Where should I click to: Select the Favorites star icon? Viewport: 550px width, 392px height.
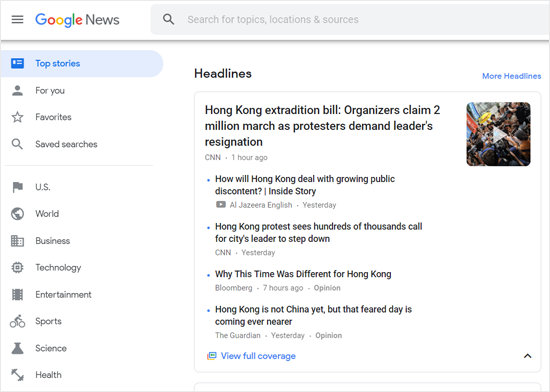click(17, 117)
